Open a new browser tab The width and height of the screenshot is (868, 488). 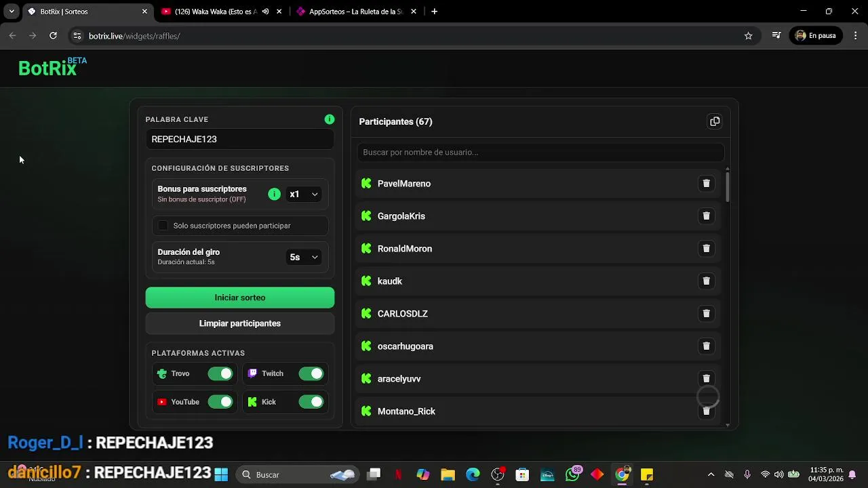[434, 12]
